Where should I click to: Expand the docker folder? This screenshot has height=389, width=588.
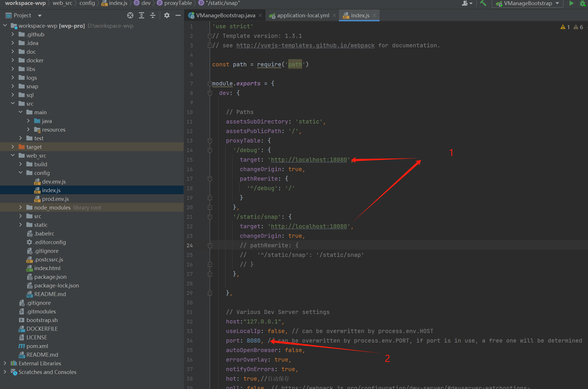(13, 60)
